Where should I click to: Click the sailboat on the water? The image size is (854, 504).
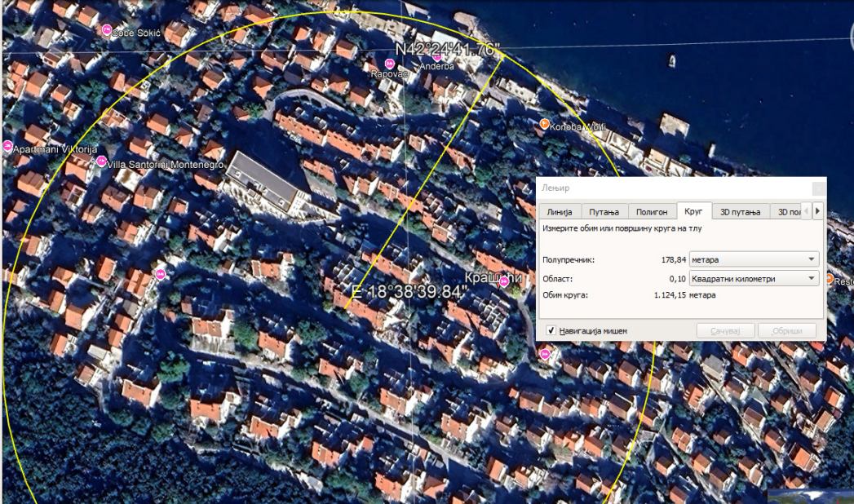(x=672, y=61)
